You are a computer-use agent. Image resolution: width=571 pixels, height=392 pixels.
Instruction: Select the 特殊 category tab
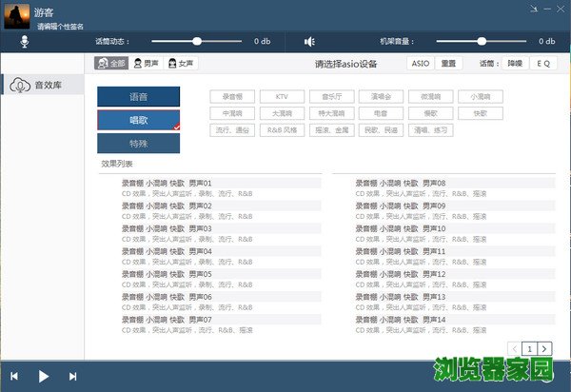click(138, 144)
